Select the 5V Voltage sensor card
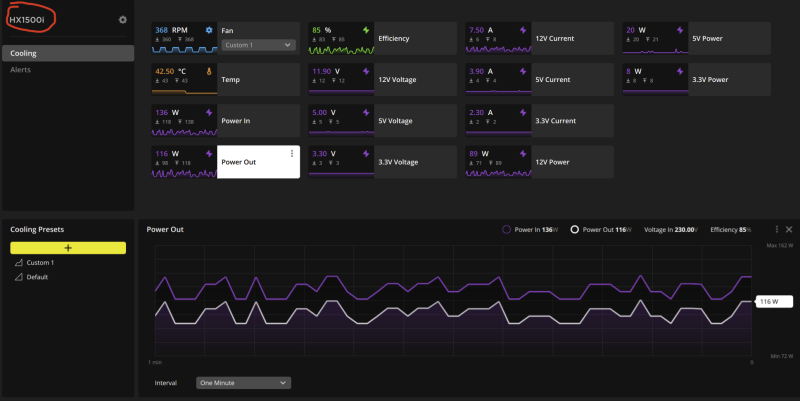This screenshot has height=401, width=800. click(x=383, y=121)
